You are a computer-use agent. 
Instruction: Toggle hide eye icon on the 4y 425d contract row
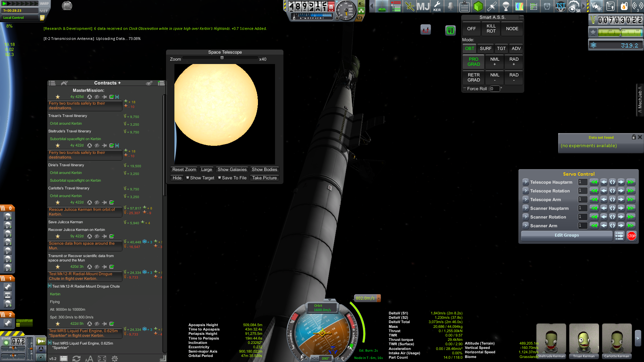click(x=97, y=97)
